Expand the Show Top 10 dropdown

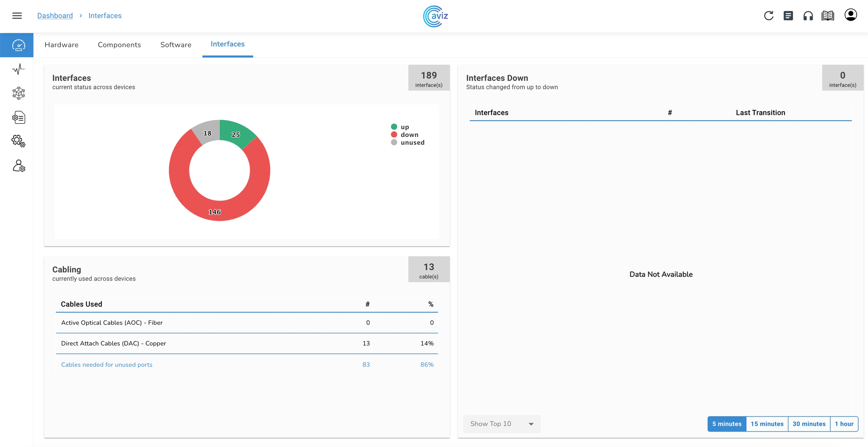point(501,424)
